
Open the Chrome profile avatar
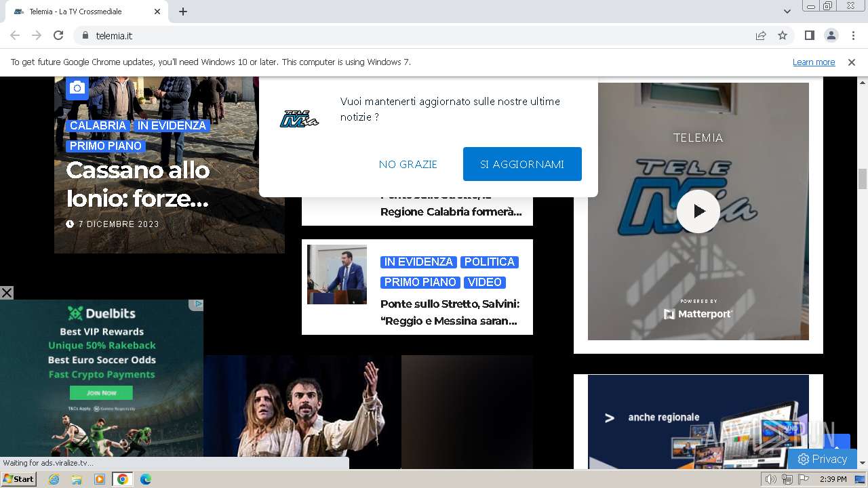point(831,35)
